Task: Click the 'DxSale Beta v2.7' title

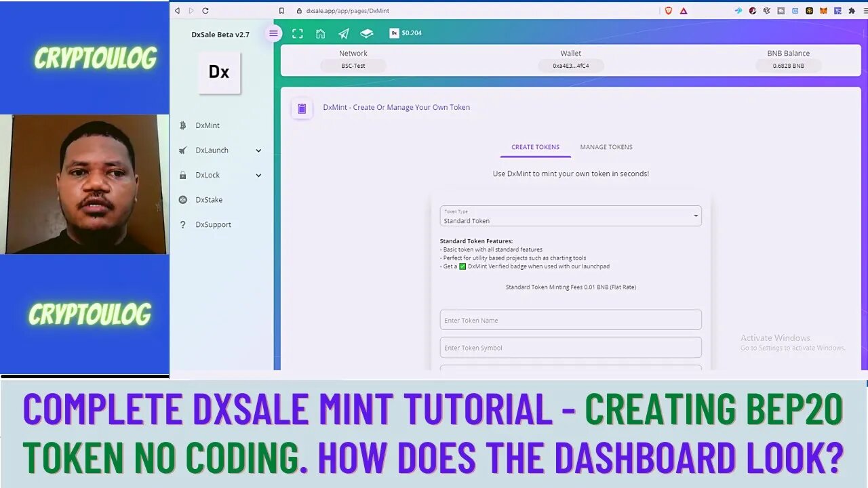Action: tap(220, 35)
